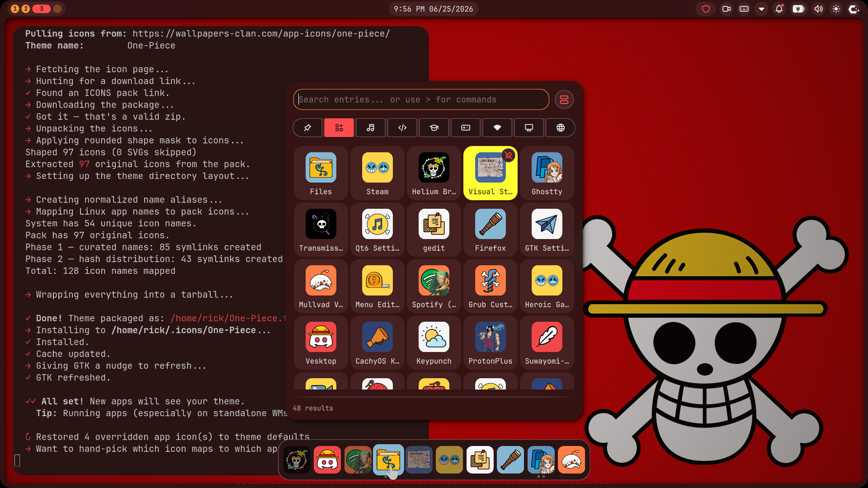Launch Heroic Games Launcher from the grid
Viewport: 868px width, 488px height.
pyautogui.click(x=547, y=286)
